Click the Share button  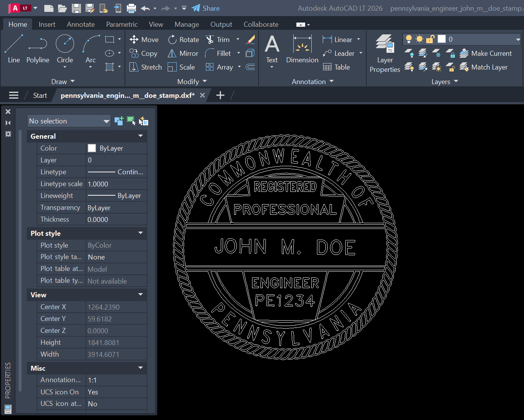pos(205,8)
